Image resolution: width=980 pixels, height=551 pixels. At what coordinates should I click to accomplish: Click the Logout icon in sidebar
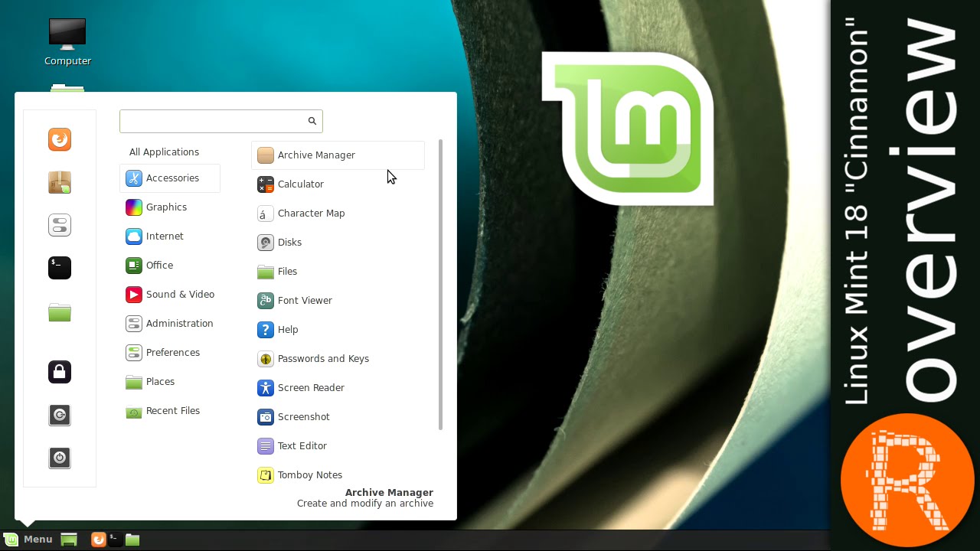click(60, 415)
